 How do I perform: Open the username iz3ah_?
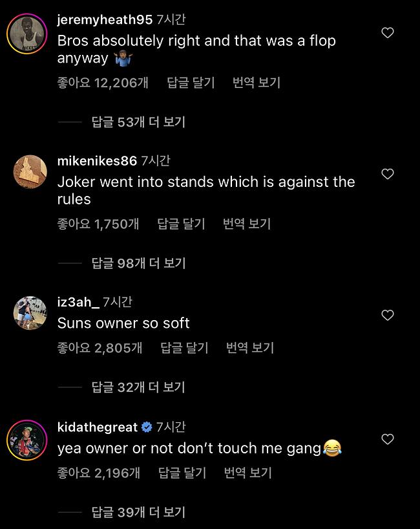click(78, 302)
